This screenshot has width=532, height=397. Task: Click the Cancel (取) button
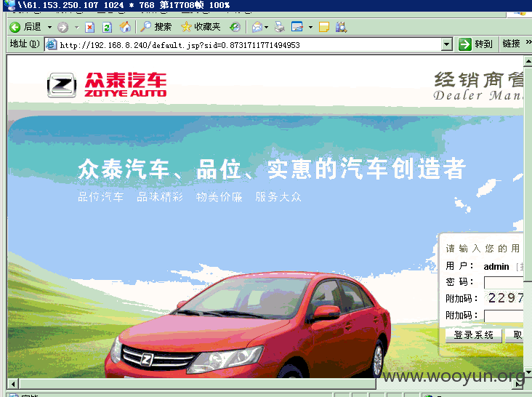pos(515,335)
